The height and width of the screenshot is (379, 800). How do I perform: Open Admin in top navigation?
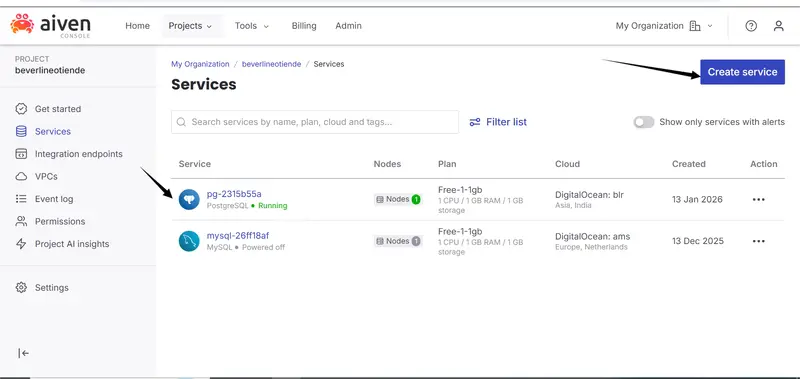[x=348, y=26]
